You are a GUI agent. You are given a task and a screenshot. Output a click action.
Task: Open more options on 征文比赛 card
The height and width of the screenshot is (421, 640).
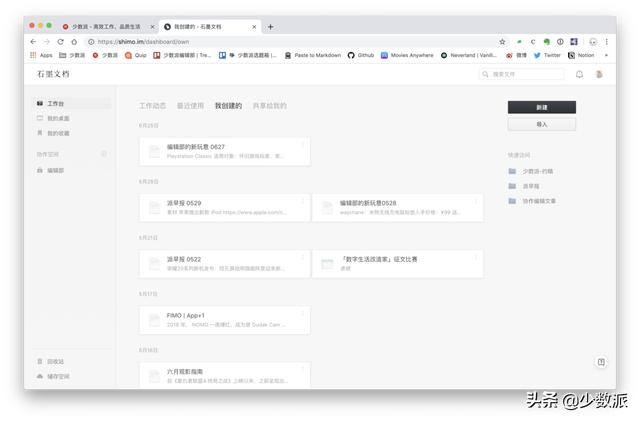click(x=476, y=258)
